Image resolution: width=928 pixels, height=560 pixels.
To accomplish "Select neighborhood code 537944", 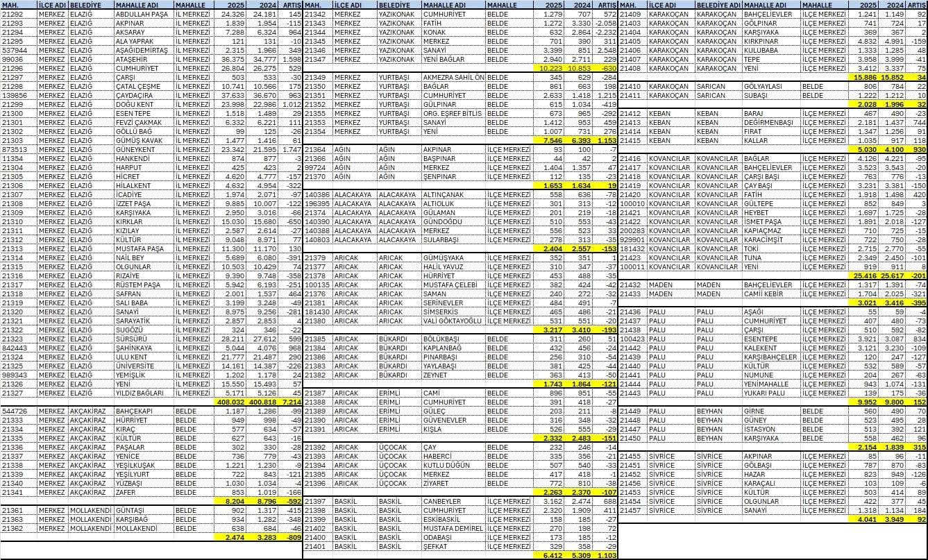I will [14, 50].
